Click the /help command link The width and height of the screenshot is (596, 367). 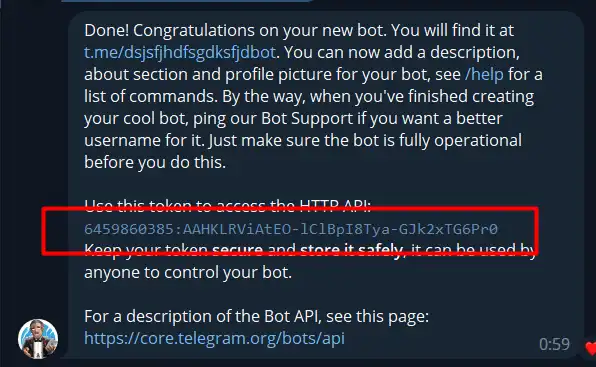tap(484, 74)
